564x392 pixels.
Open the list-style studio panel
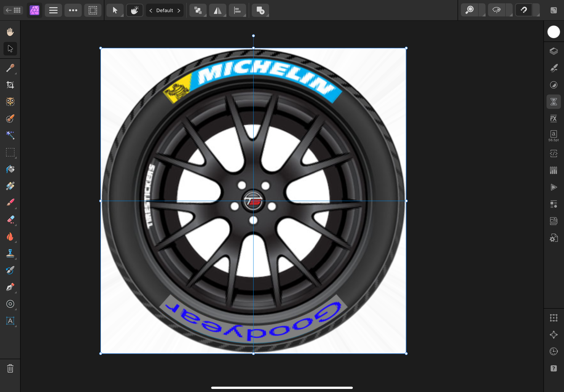pos(554,204)
